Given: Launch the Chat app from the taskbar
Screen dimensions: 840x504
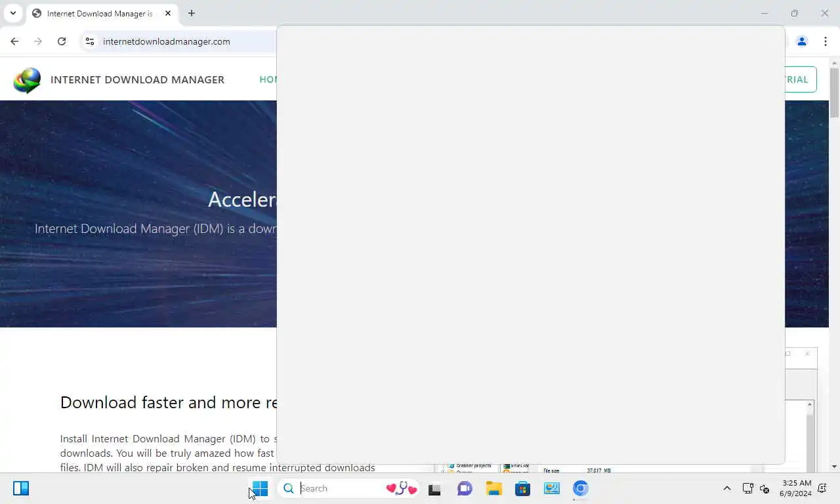Looking at the screenshot, I should [465, 488].
